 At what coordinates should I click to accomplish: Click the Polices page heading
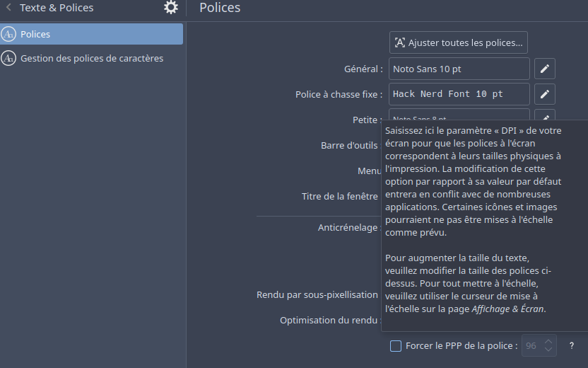click(220, 8)
